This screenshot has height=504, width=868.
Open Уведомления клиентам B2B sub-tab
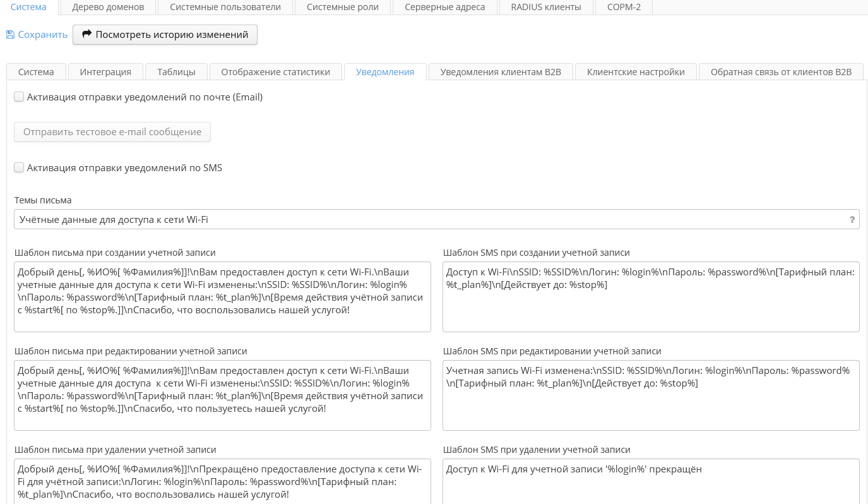(501, 72)
